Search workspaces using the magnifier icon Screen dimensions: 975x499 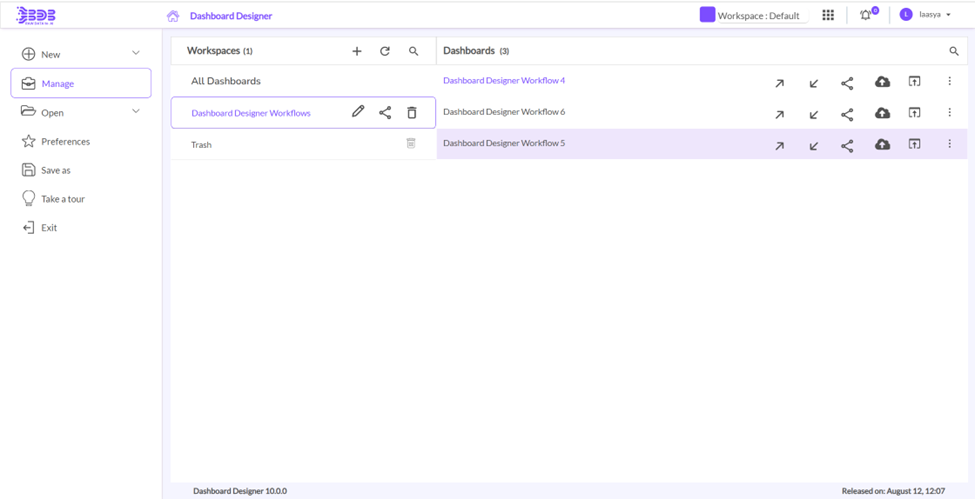coord(414,51)
